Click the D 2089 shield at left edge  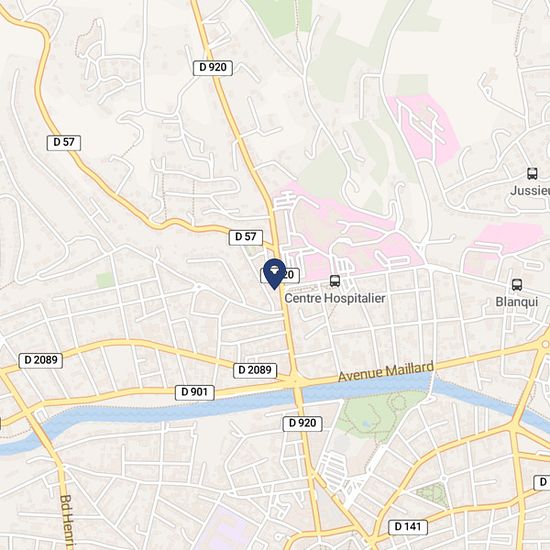[x=41, y=361]
